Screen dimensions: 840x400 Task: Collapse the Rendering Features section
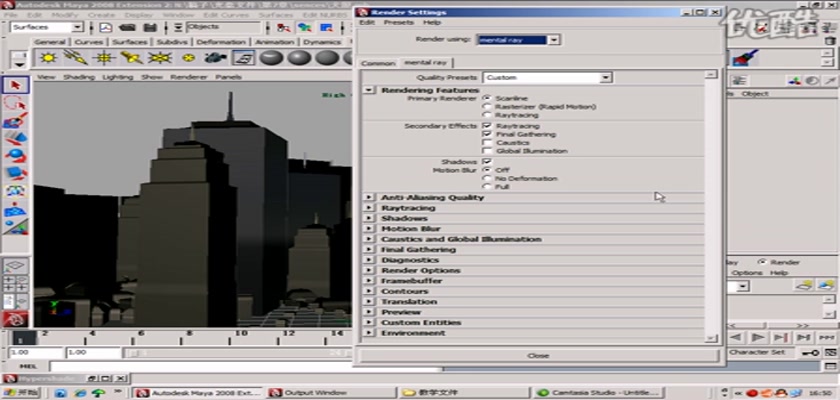(x=369, y=90)
